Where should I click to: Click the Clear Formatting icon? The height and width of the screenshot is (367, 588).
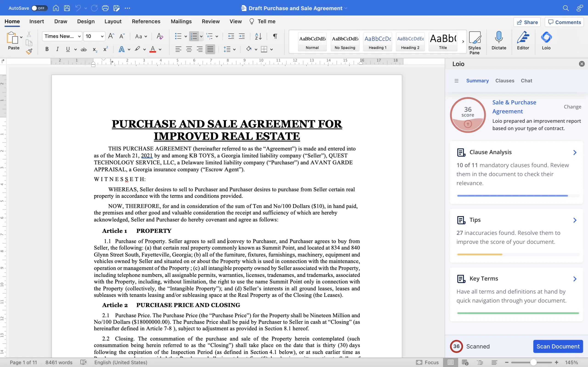tap(160, 36)
